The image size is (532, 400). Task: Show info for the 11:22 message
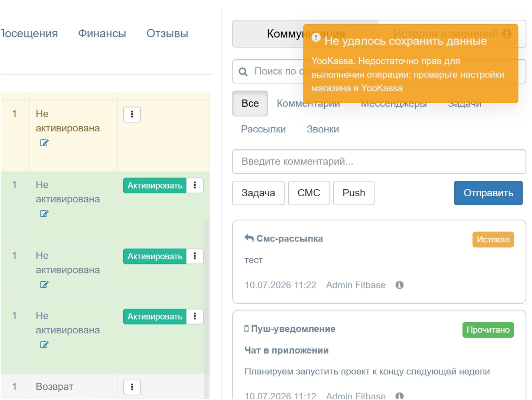click(x=399, y=285)
